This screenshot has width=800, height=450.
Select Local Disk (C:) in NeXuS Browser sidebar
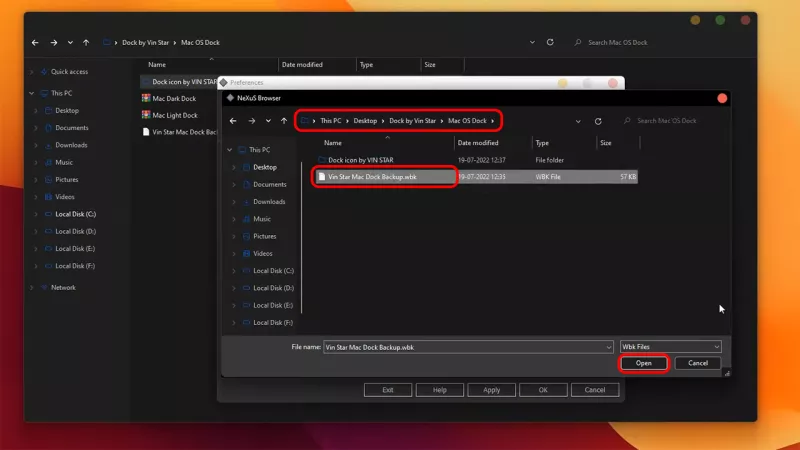pos(273,271)
